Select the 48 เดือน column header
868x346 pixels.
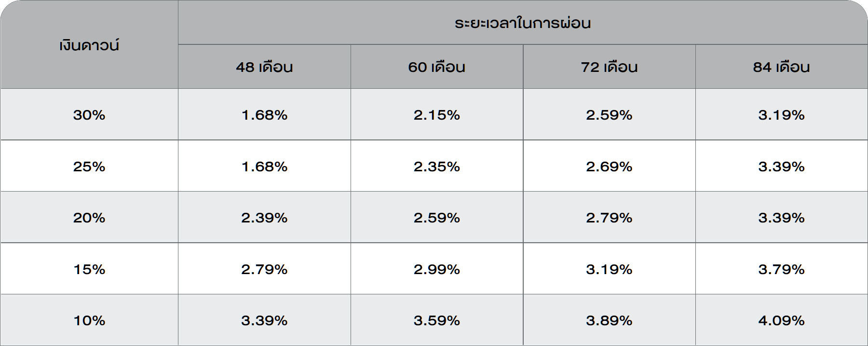(264, 67)
